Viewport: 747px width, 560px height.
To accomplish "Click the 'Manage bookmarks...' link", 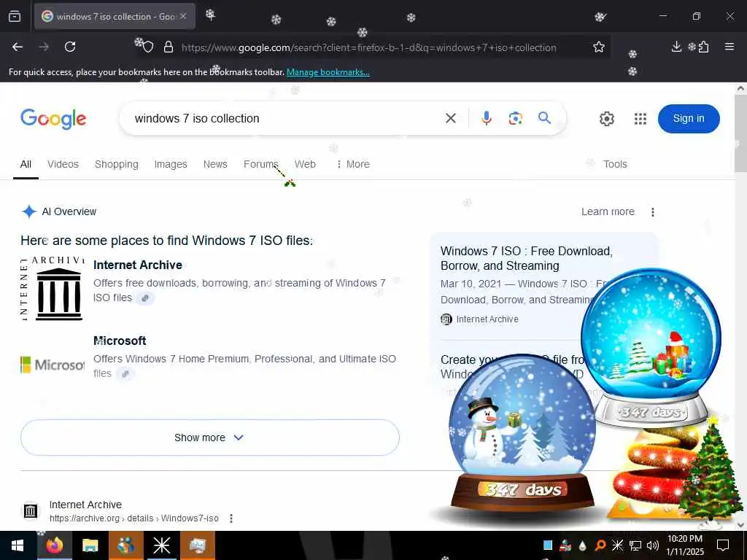I will coord(328,72).
